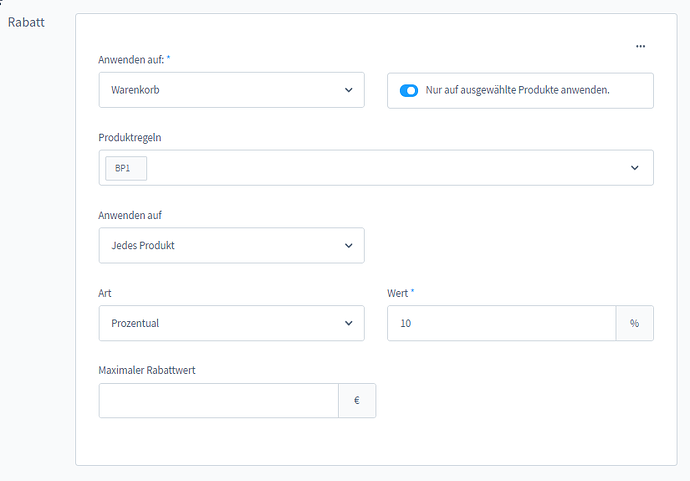Image resolution: width=690 pixels, height=481 pixels.
Task: Click the 'Nur auf ausgewählte Produkte anwenden' label
Action: pos(517,90)
